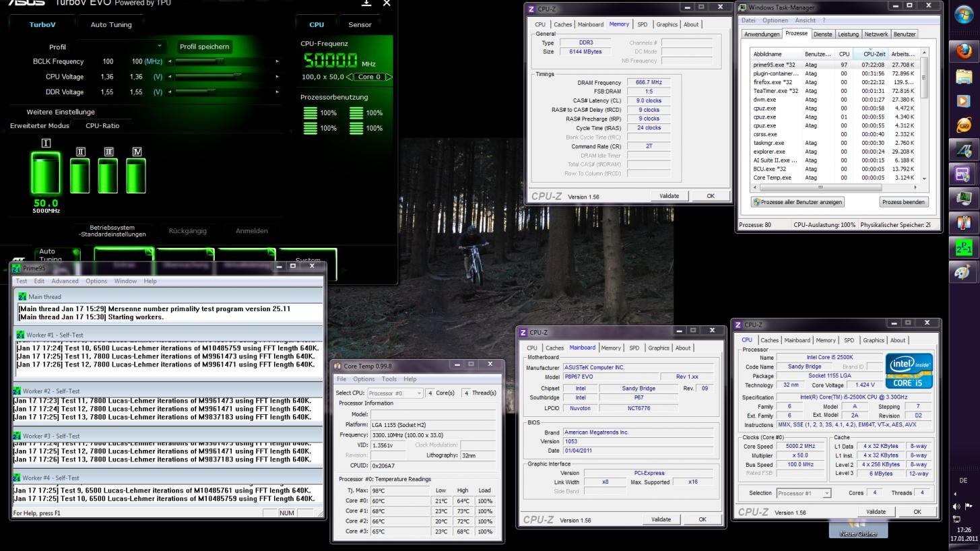Screen dimensions: 980x551
Task: Open the Paint taskbar icon
Action: point(964,273)
